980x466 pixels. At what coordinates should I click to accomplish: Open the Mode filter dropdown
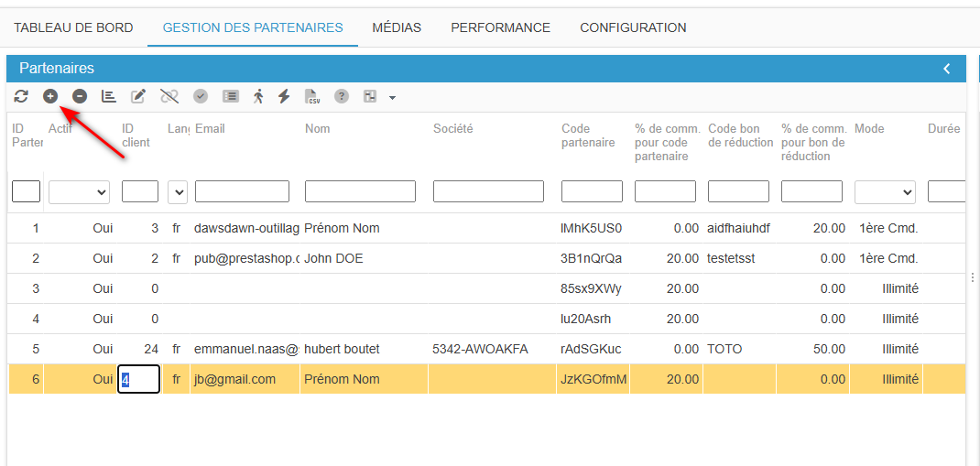pyautogui.click(x=885, y=192)
